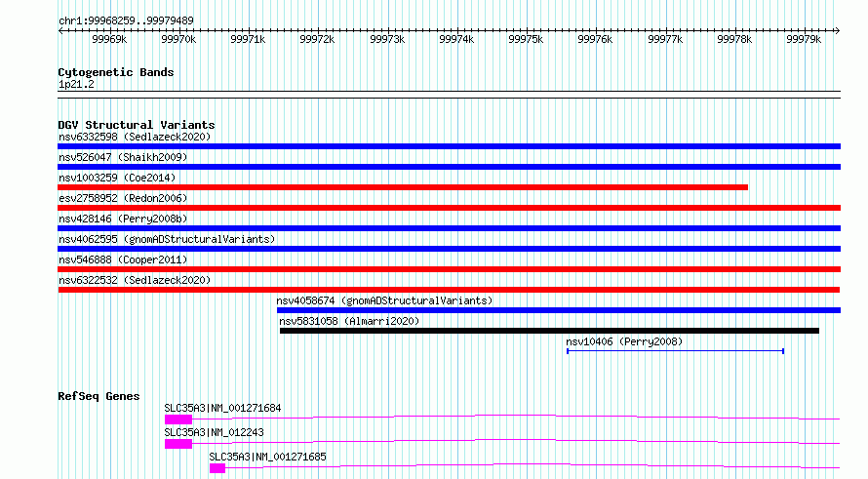
Task: Click the red nsv1003259 (Coe2014) bar
Action: tap(403, 187)
